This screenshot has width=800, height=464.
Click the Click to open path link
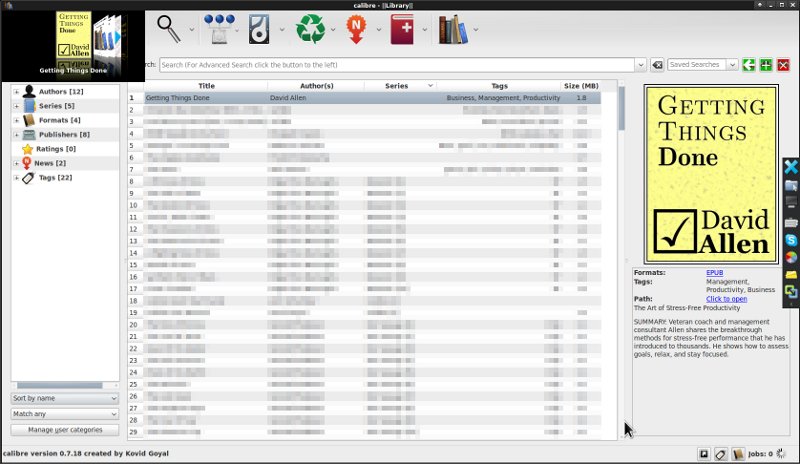pos(727,299)
